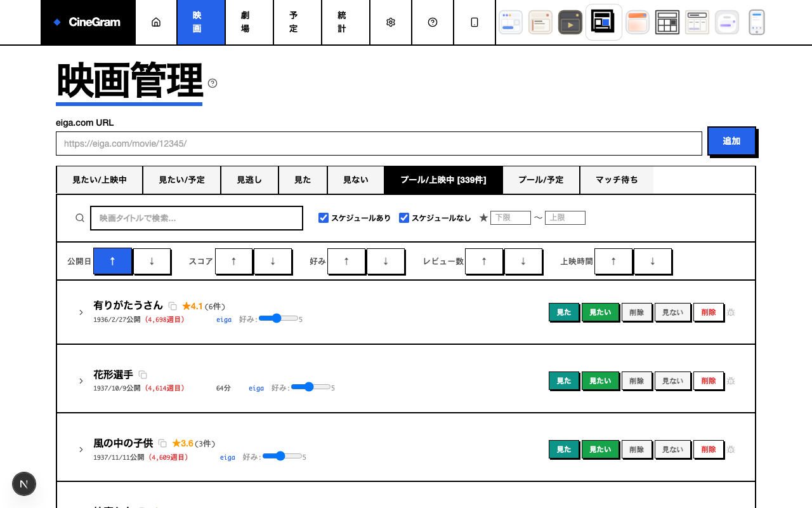
Task: Expand the 花形選手 movie row
Action: click(81, 381)
